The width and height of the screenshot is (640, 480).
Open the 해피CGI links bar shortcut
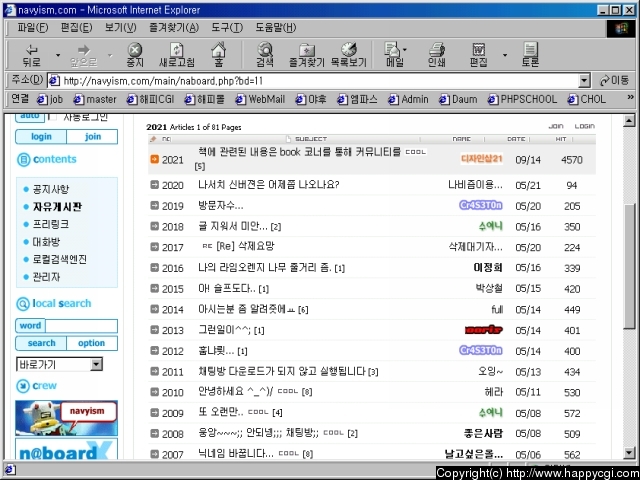pos(151,99)
